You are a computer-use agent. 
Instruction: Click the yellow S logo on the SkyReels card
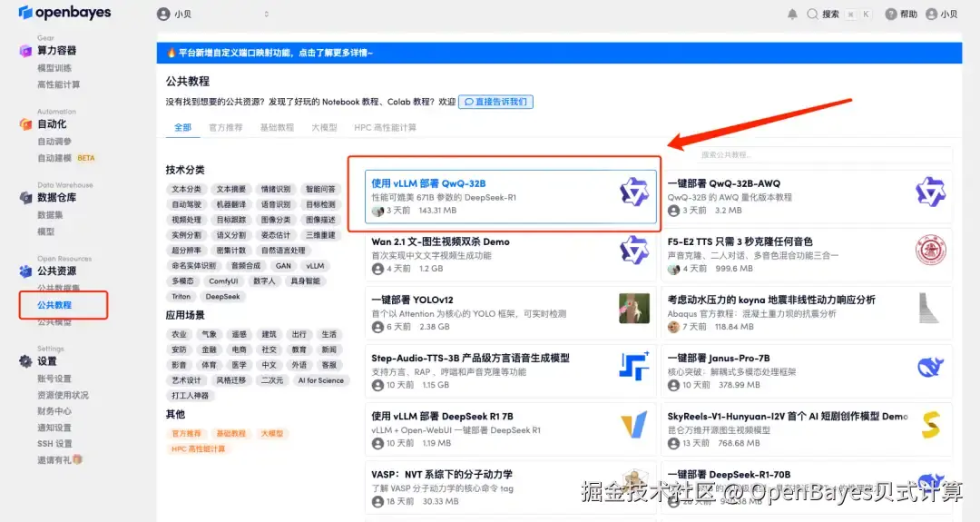(x=930, y=425)
